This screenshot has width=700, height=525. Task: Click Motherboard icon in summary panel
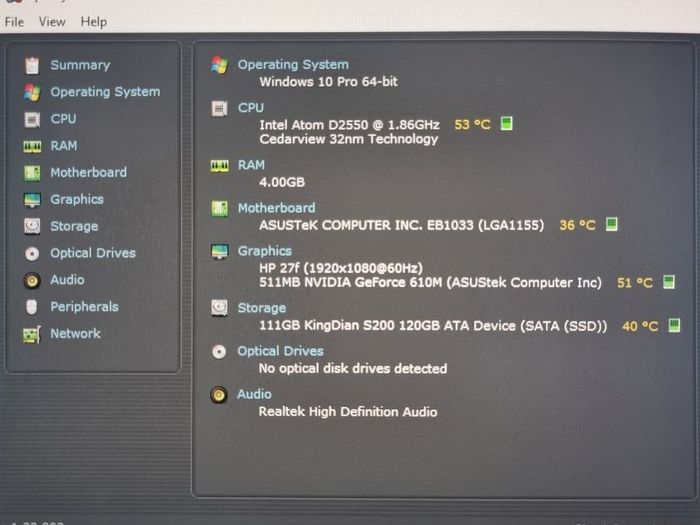pos(220,208)
